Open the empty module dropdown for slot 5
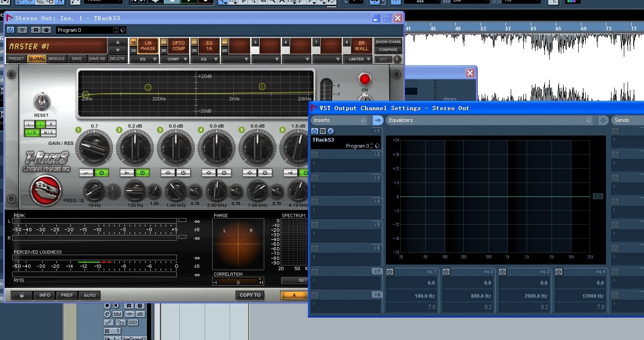 [x=266, y=59]
